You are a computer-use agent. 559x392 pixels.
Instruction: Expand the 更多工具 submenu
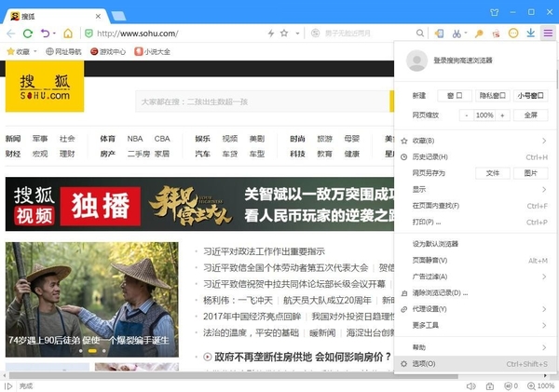click(x=427, y=325)
